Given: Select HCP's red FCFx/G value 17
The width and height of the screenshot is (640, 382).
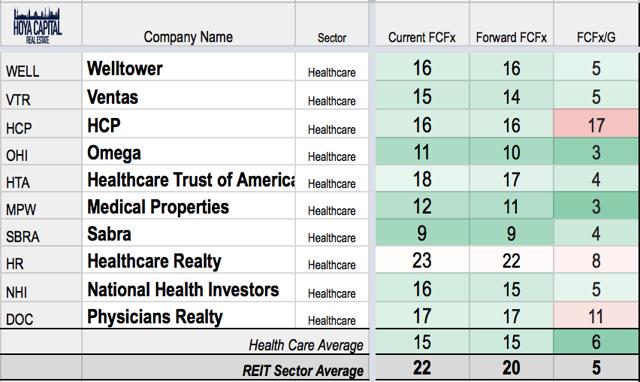Looking at the screenshot, I should (x=596, y=125).
